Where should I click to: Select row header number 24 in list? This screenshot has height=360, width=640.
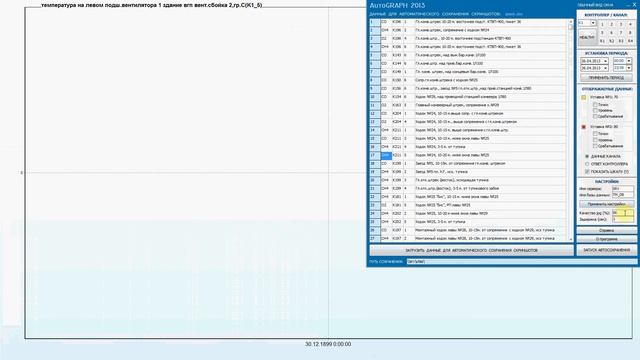375,213
